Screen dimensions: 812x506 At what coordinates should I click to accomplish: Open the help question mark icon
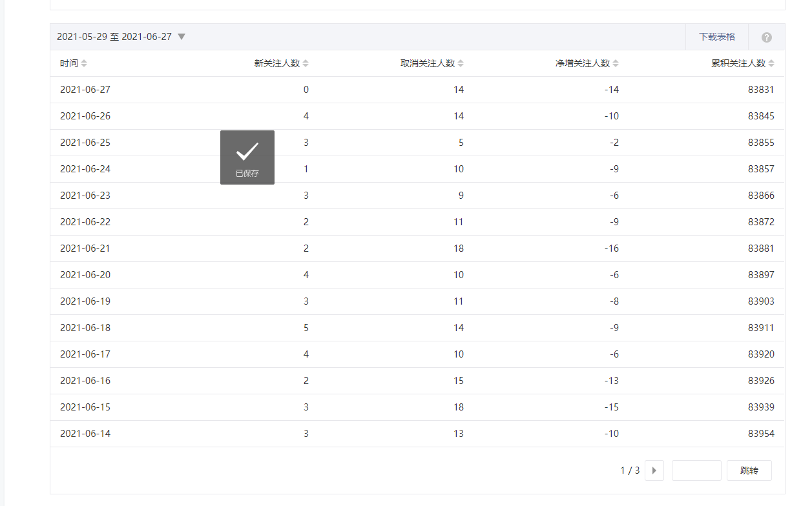click(x=766, y=37)
